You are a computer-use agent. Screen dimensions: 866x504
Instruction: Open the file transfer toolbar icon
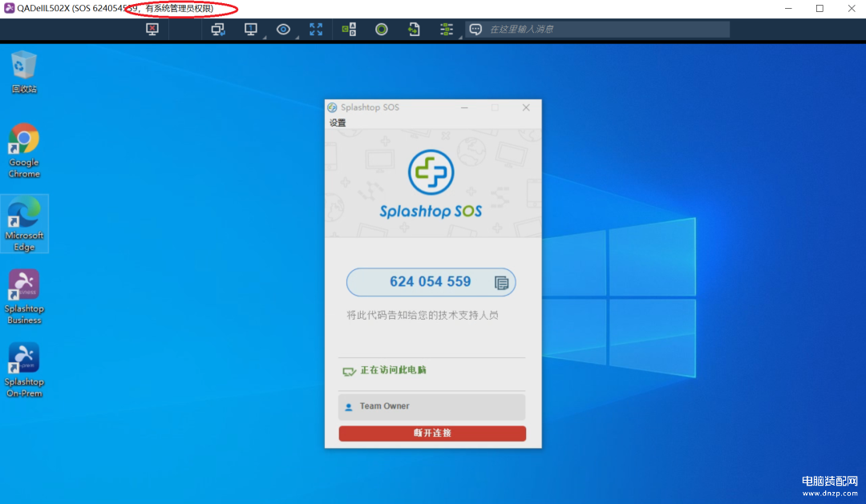tap(415, 30)
